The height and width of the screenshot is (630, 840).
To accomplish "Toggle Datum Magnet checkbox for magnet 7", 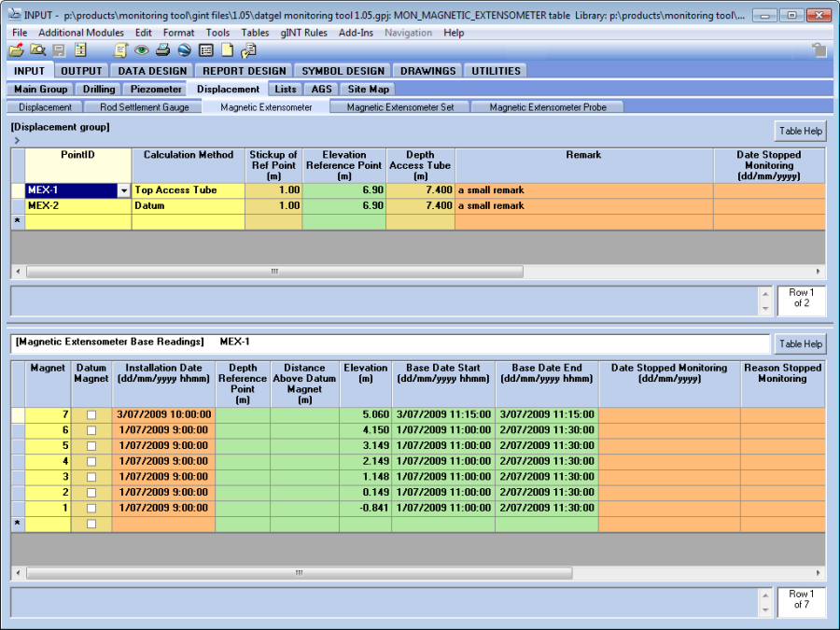I will pos(91,414).
